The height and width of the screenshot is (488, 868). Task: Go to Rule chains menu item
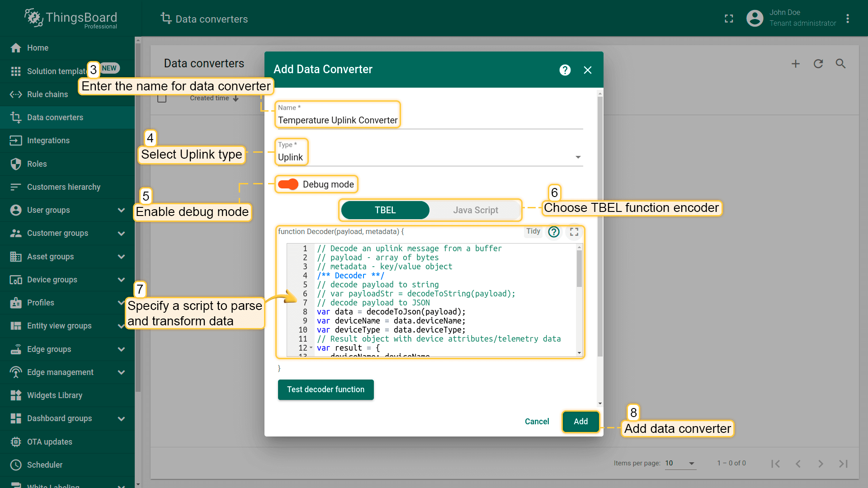(47, 94)
